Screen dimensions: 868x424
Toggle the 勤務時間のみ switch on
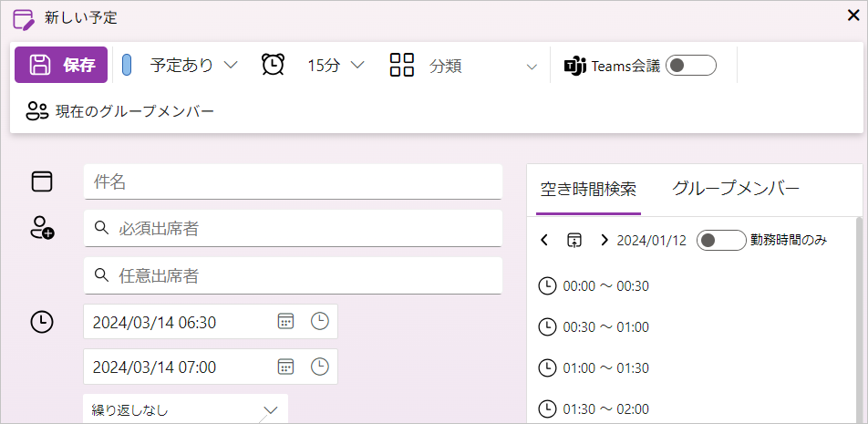coord(721,240)
